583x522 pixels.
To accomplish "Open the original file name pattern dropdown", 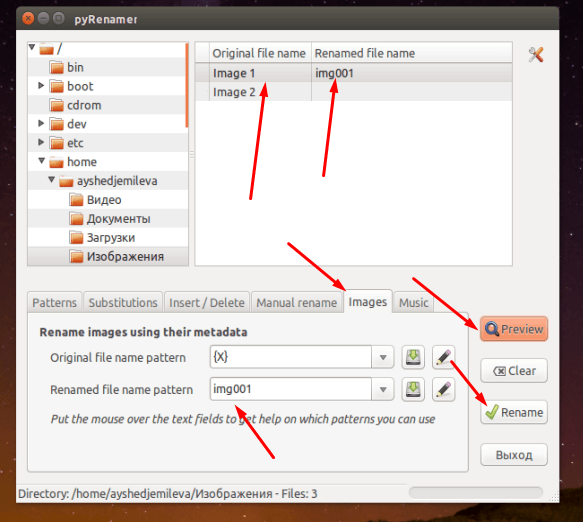I will pos(383,357).
